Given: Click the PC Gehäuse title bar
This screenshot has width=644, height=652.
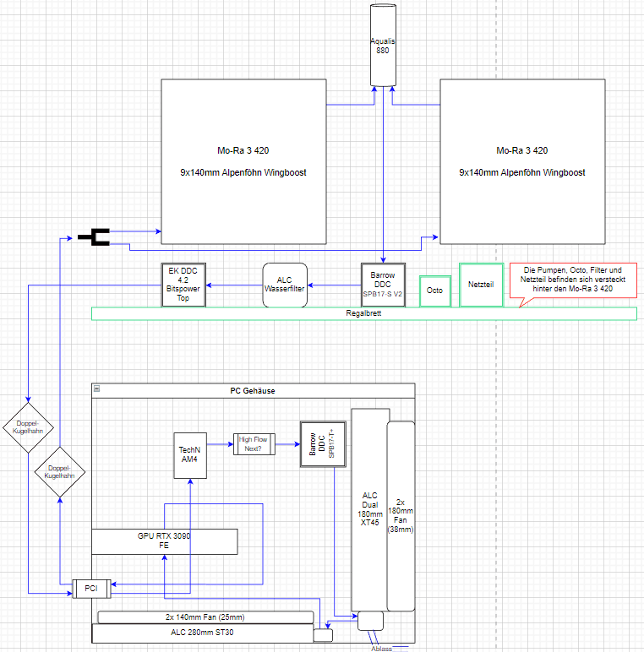Looking at the screenshot, I should click(x=253, y=391).
